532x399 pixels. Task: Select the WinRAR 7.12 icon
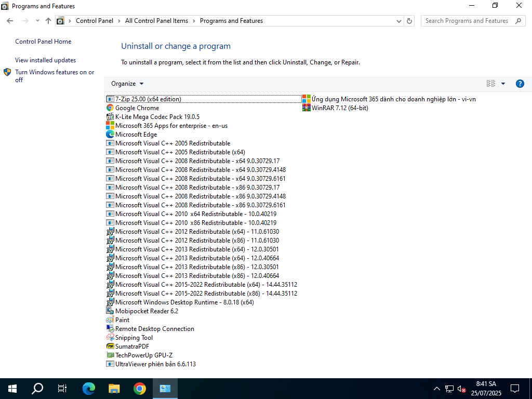(x=307, y=108)
